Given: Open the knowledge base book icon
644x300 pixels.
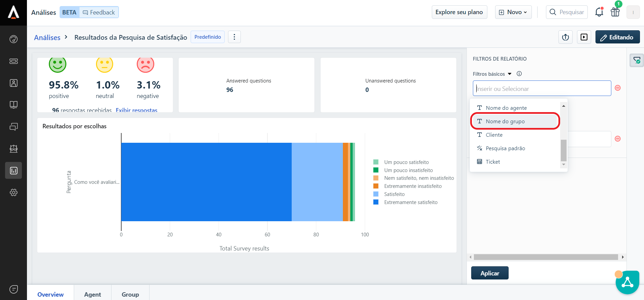Looking at the screenshot, I should pyautogui.click(x=13, y=105).
